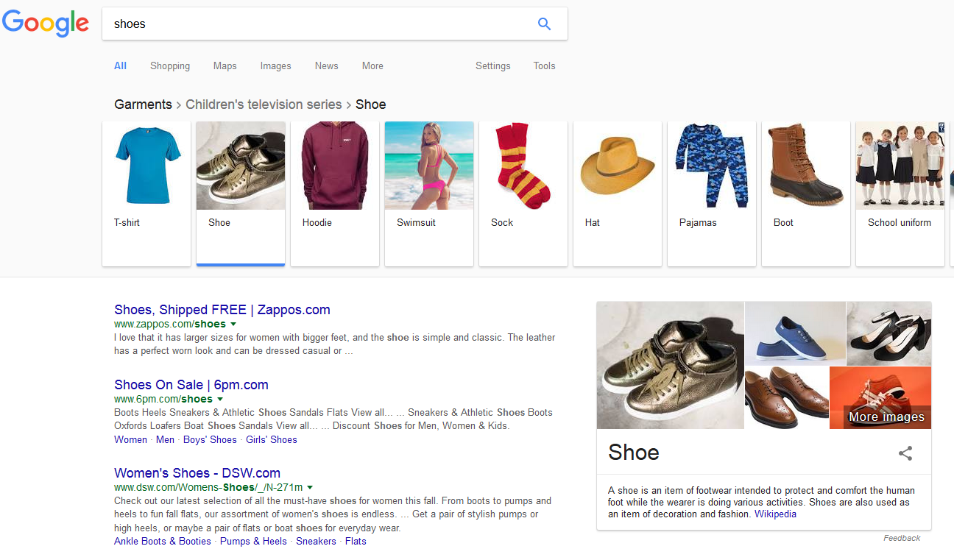Screen dimensions: 954x560
Task: Click the Garments breadcrumb link
Action: click(x=143, y=104)
